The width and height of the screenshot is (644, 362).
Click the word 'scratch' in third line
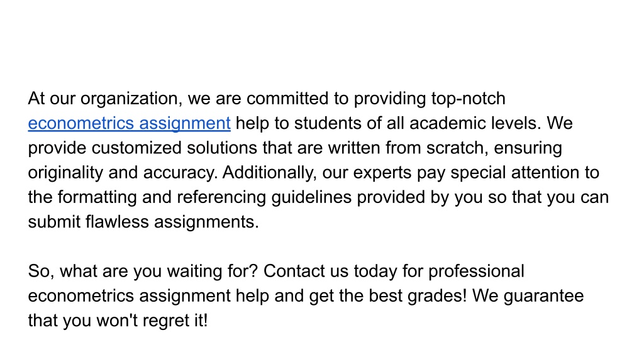point(455,148)
